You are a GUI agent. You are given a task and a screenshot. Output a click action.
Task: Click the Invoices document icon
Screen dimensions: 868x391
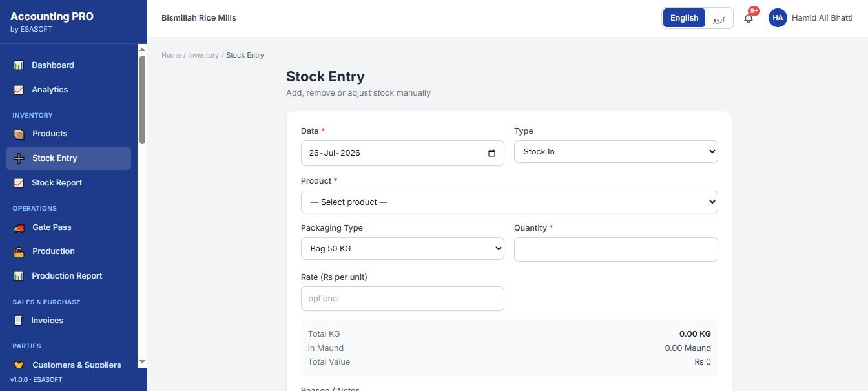18,321
